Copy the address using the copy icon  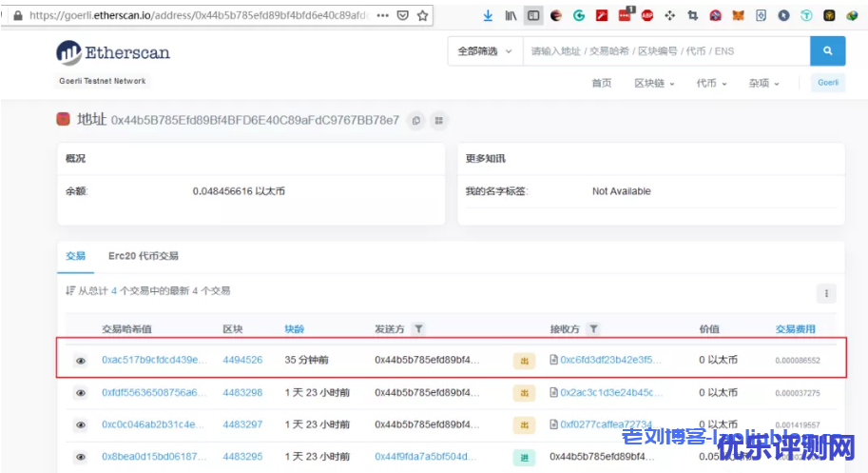click(415, 120)
